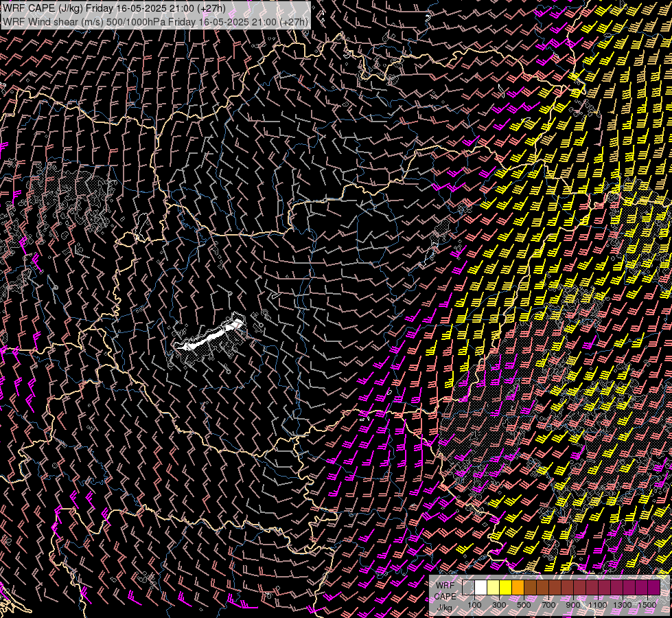
Task: Click the legend value '1300'
Action: [x=623, y=605]
